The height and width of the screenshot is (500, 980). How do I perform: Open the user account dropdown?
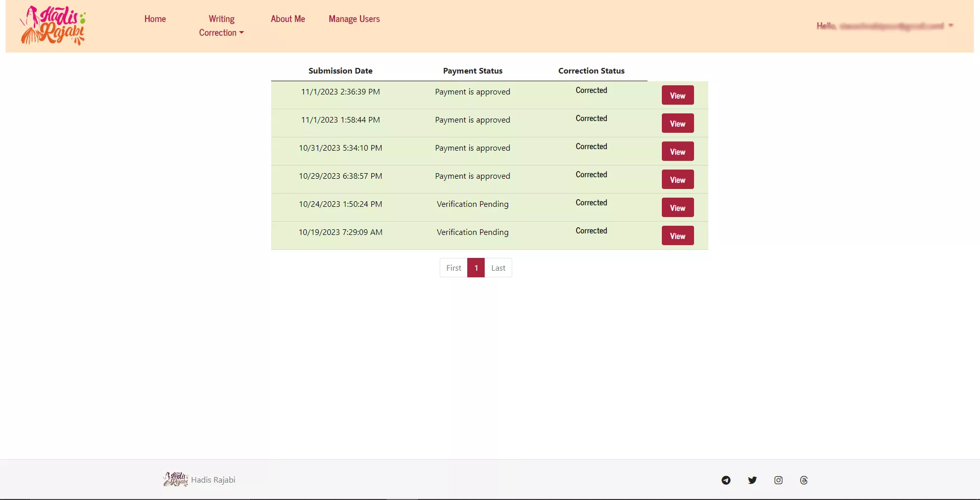pyautogui.click(x=885, y=26)
